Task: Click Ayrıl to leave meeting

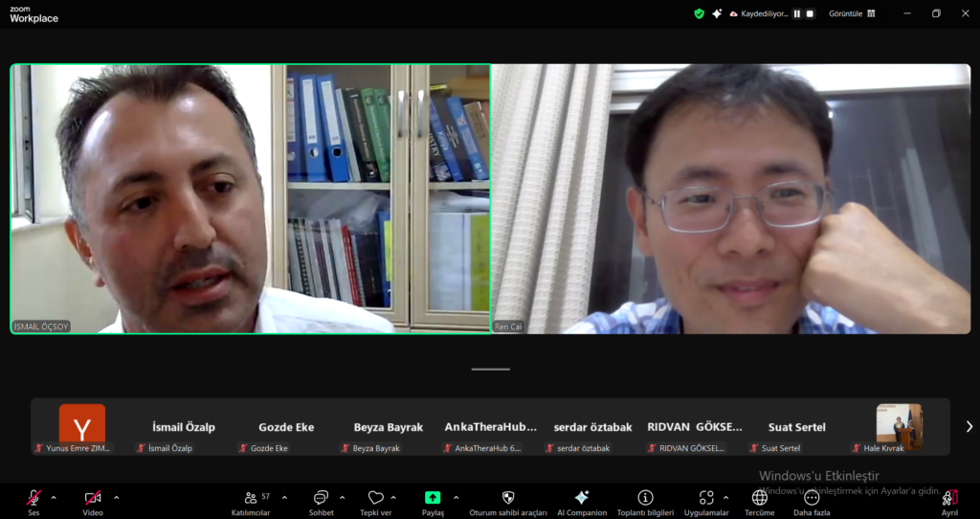Action: [949, 503]
